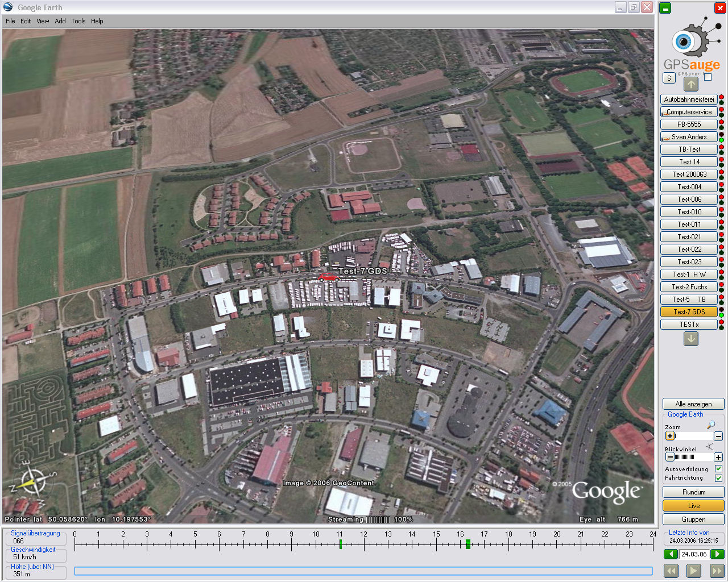The image size is (728, 582).
Task: Decrease Blickwinkel with the minus button
Action: pos(670,457)
